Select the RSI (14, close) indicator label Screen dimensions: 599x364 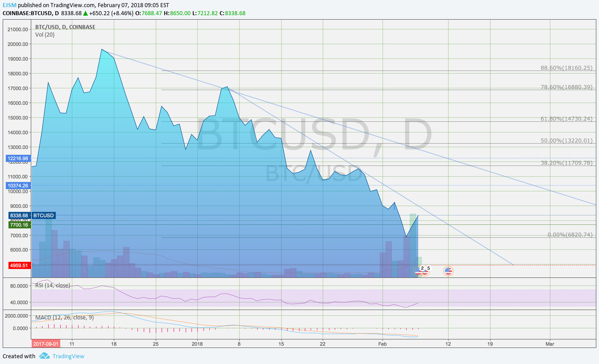pos(53,285)
